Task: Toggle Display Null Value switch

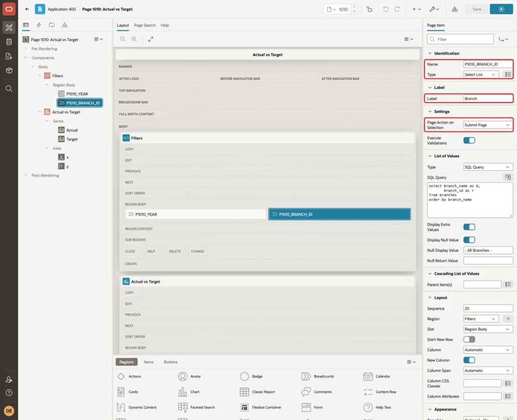Action: click(469, 240)
